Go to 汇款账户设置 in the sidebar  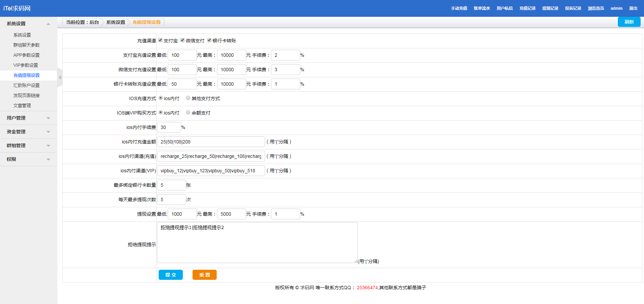pos(26,85)
